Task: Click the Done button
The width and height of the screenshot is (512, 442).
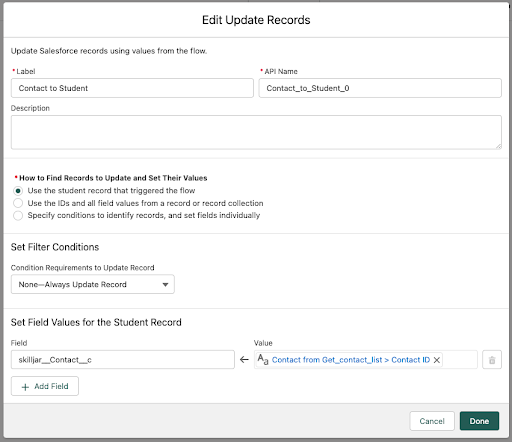Action: (479, 421)
